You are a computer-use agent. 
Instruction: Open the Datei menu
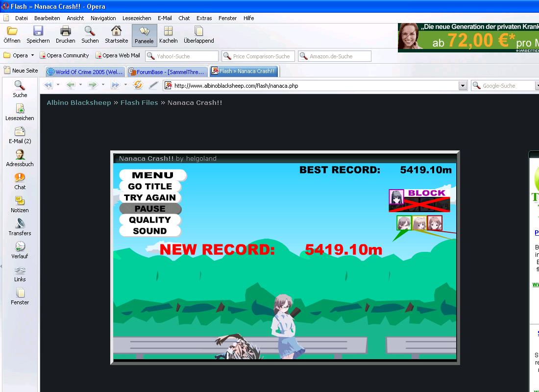(21, 18)
